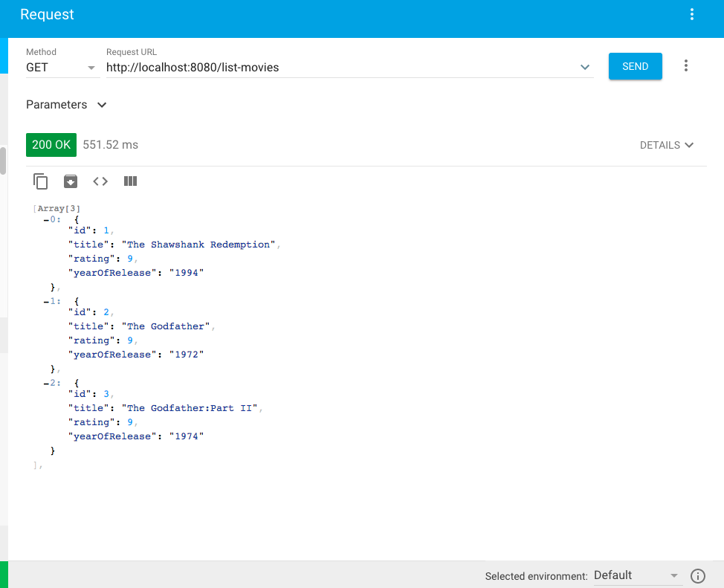This screenshot has height=588, width=724.
Task: Click the id value 2
Action: pos(106,311)
